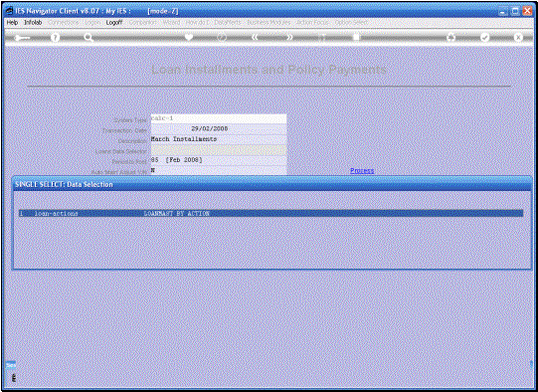
Task: Click the period field 85 [Feb 2008]
Action: pyautogui.click(x=219, y=160)
